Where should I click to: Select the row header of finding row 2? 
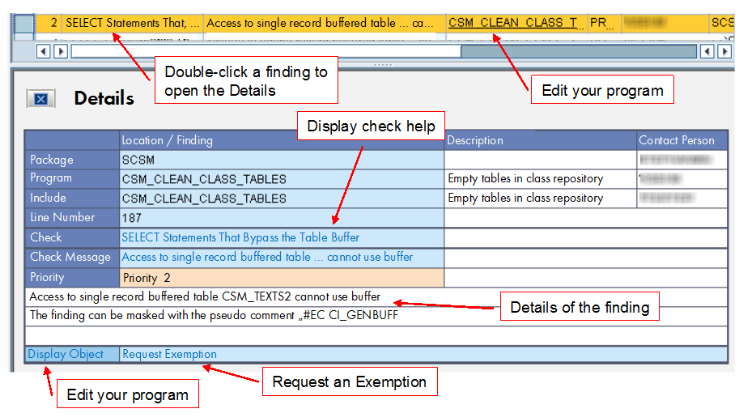tap(24, 21)
